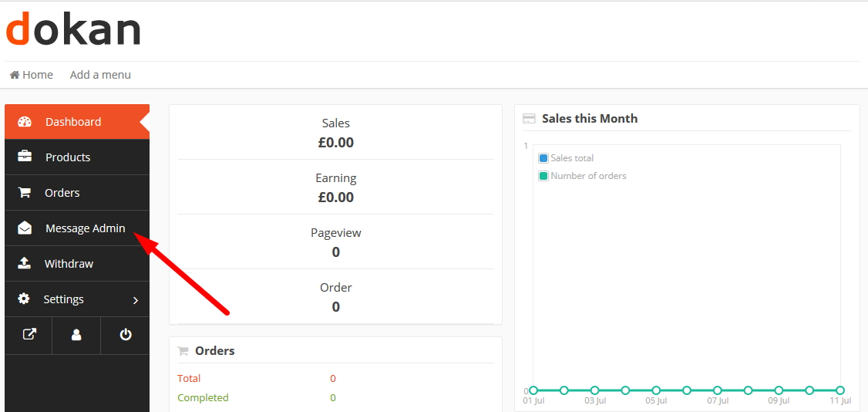Image resolution: width=868 pixels, height=412 pixels.
Task: Click the log out power icon
Action: 126,335
